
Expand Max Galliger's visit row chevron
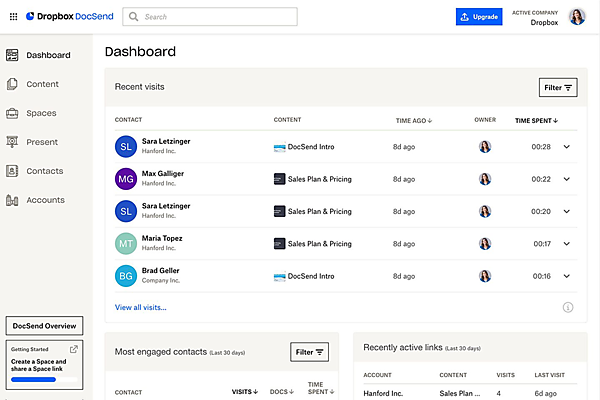(567, 179)
